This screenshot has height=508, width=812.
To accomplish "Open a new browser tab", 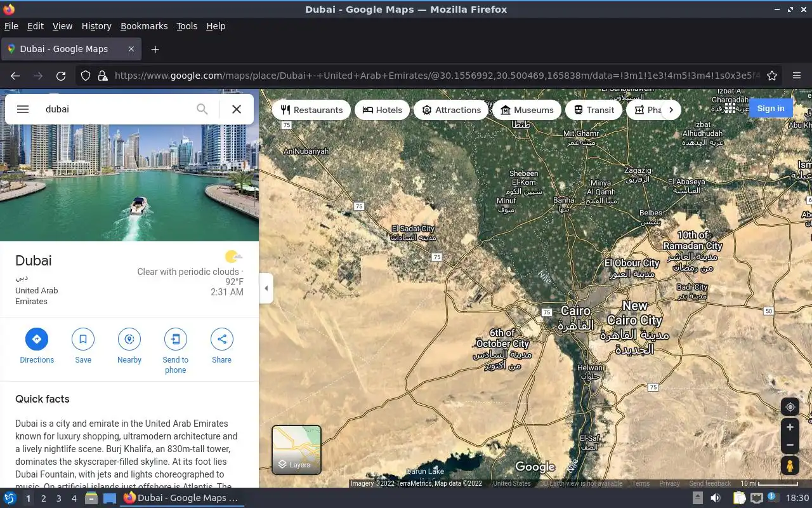I will (x=155, y=49).
